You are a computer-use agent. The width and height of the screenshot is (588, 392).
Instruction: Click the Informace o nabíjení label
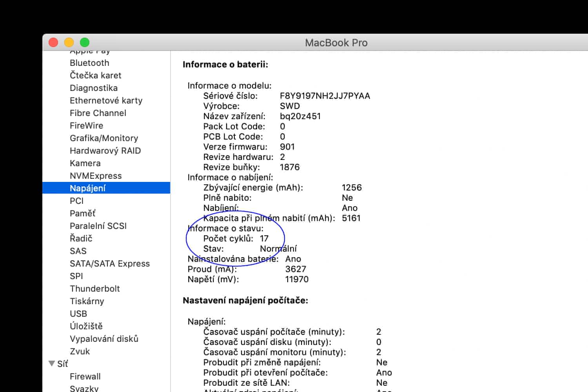click(x=230, y=177)
